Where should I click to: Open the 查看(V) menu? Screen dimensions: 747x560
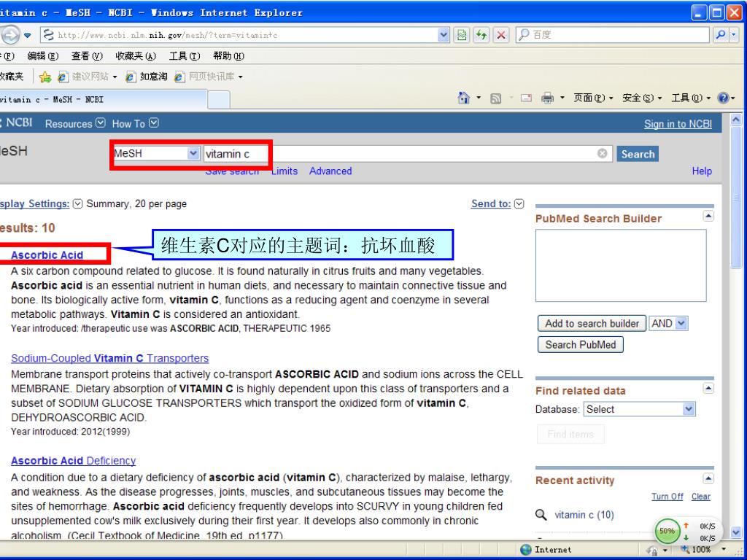(x=87, y=56)
